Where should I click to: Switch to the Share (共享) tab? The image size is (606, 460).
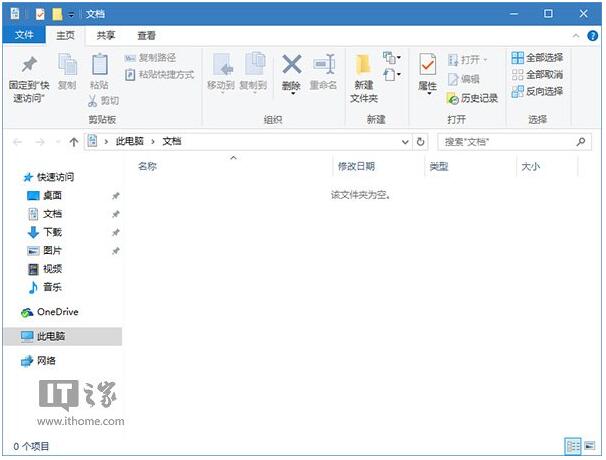[106, 35]
